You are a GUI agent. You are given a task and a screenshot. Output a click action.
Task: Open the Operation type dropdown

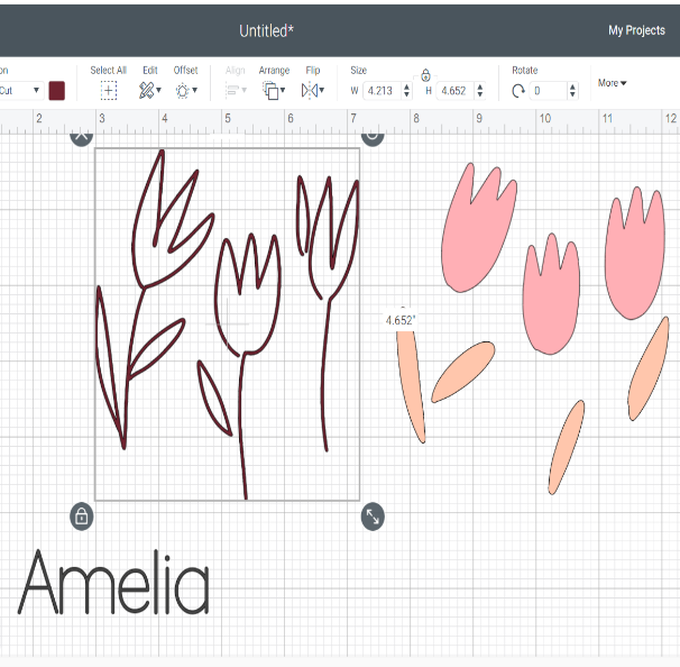click(22, 90)
